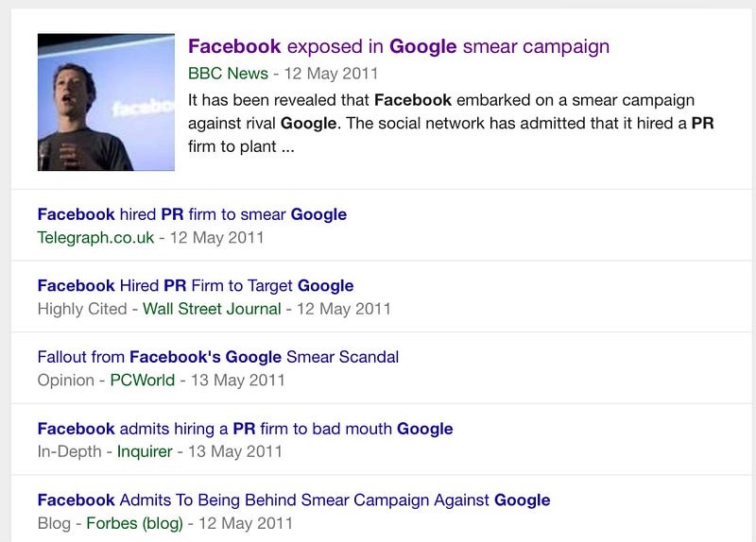This screenshot has height=542, width=756.
Task: Click the '13 May 2011' PCWorld date
Action: pyautogui.click(x=238, y=381)
